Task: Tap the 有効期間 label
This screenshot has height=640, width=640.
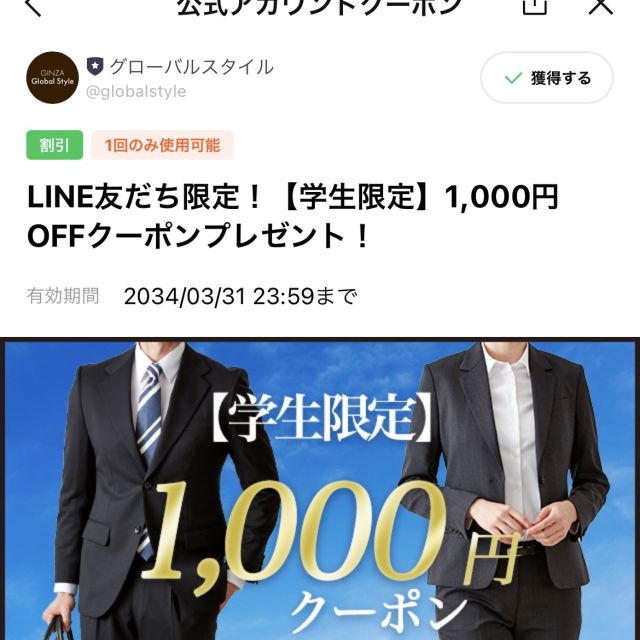Action: coord(63,296)
